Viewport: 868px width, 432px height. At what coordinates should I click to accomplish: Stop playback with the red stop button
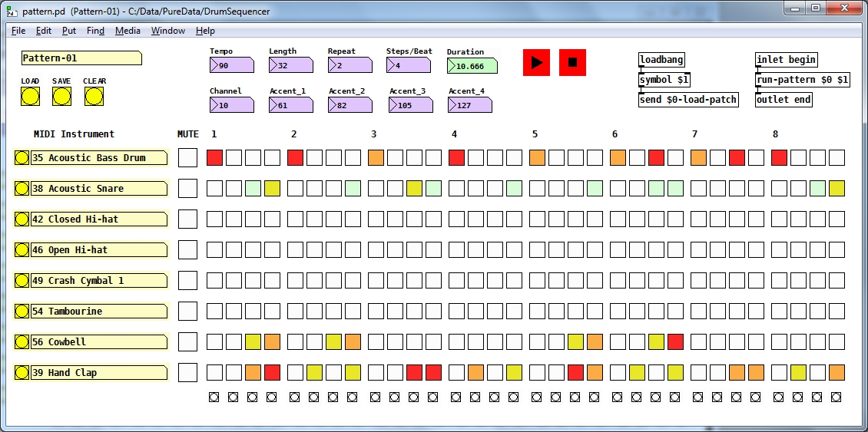(572, 62)
